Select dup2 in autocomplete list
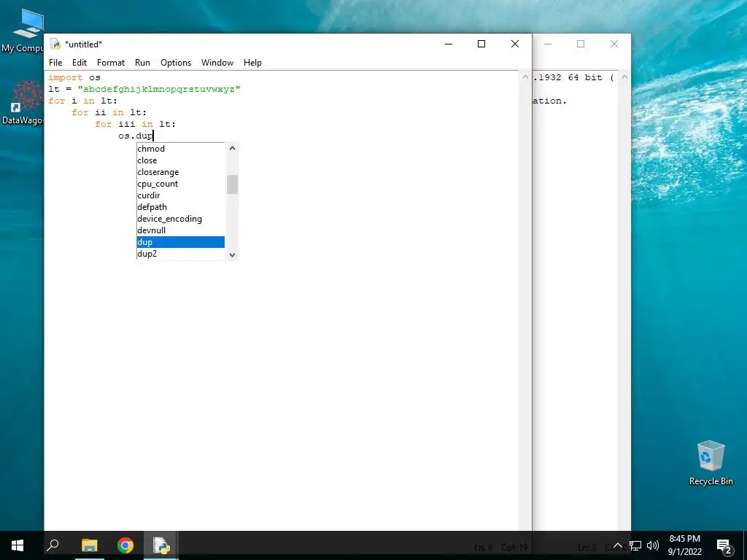The width and height of the screenshot is (747, 560). pyautogui.click(x=181, y=254)
